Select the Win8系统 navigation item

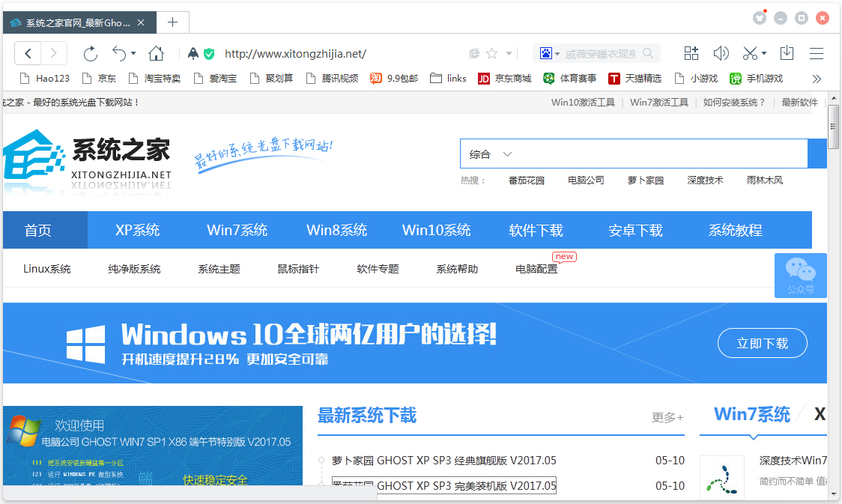336,230
